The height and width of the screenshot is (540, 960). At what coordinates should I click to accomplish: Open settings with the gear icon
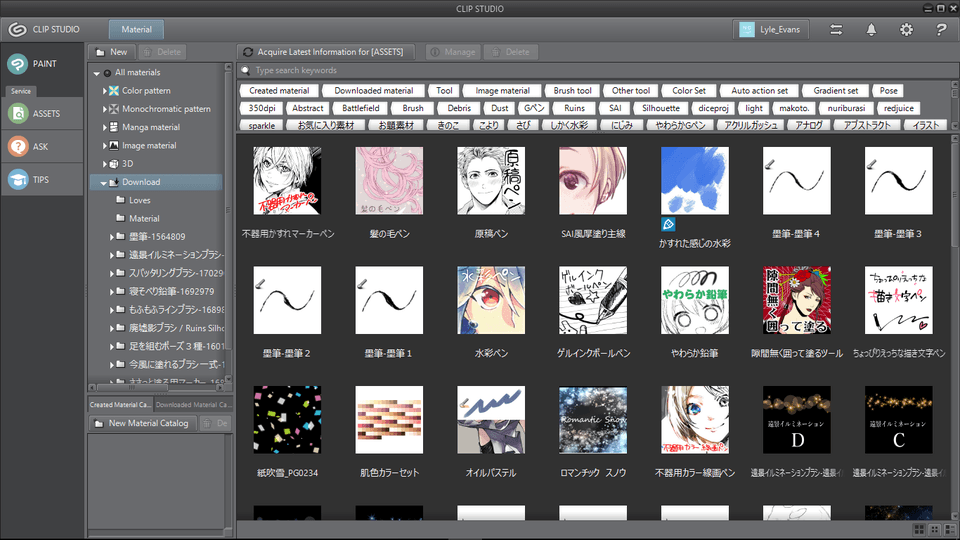(906, 30)
